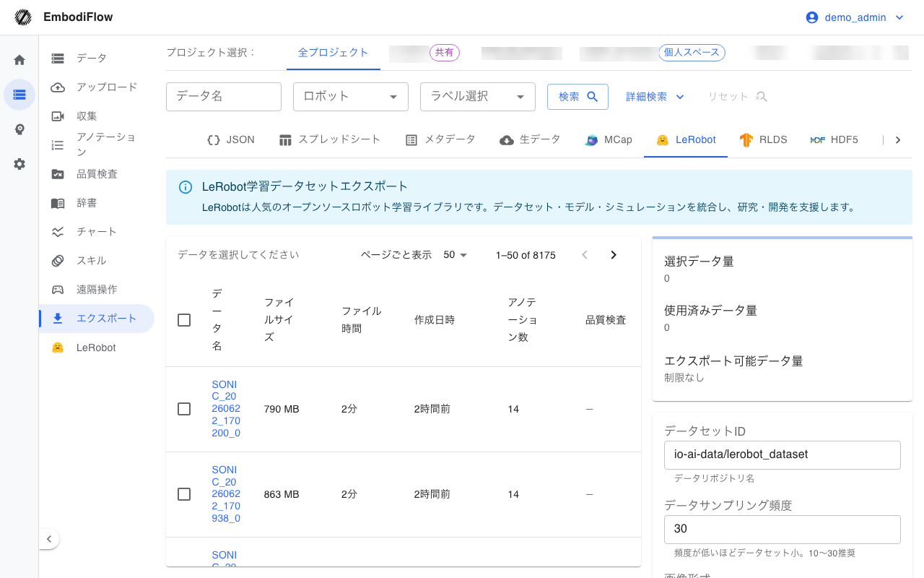Select the data storage icon in the left rail
924x578 pixels.
[x=19, y=95]
